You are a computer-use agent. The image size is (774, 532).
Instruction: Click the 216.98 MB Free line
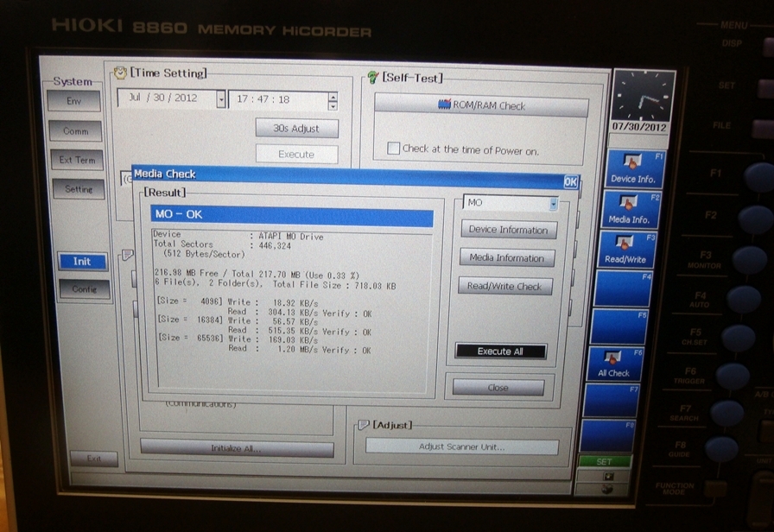pos(257,275)
